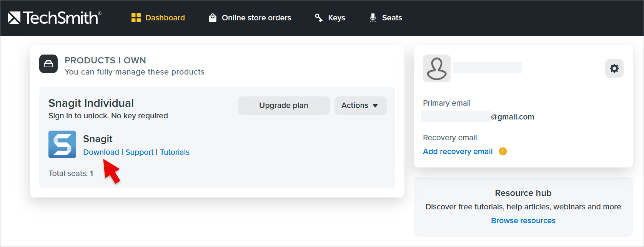The width and height of the screenshot is (644, 247).
Task: Open the Keys page
Action: pos(330,18)
